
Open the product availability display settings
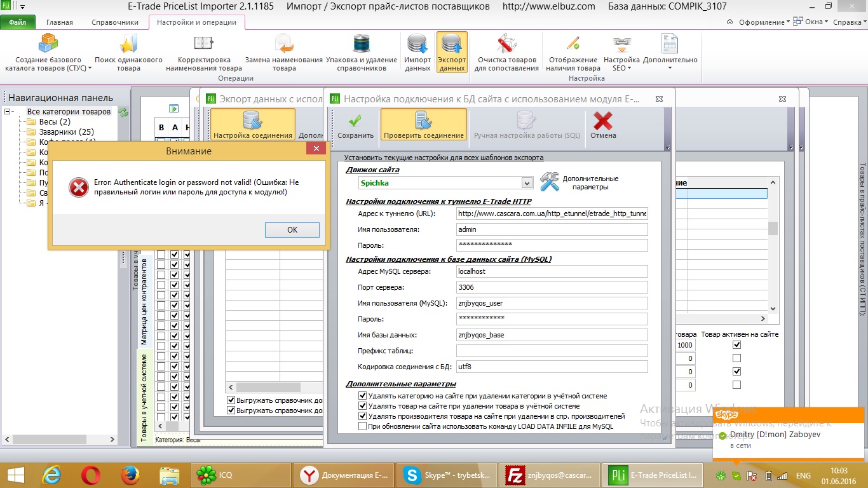pyautogui.click(x=573, y=52)
